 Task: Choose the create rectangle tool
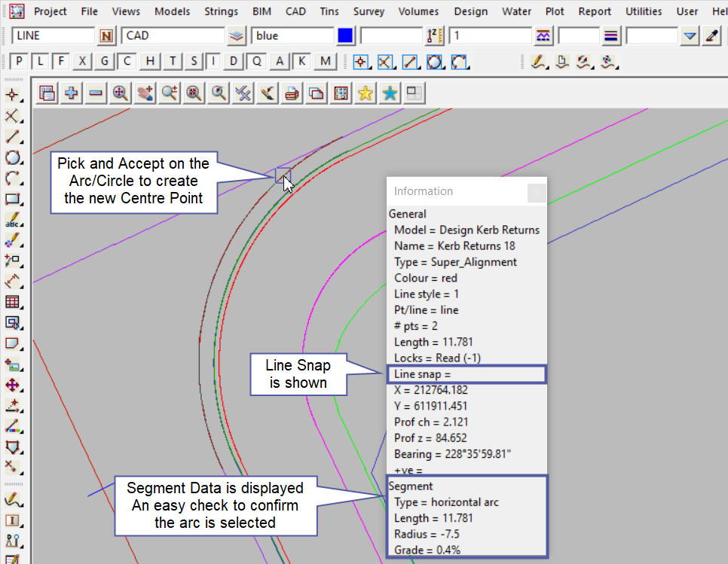(12, 200)
